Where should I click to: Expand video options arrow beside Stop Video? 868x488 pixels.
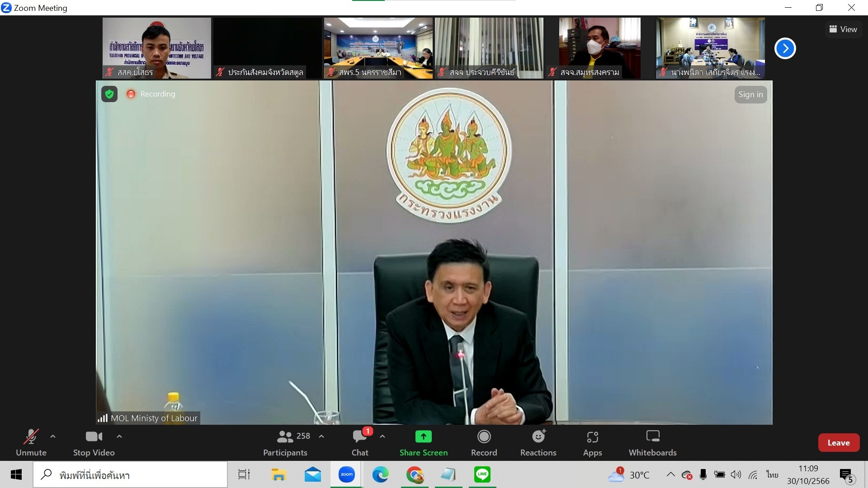[119, 436]
